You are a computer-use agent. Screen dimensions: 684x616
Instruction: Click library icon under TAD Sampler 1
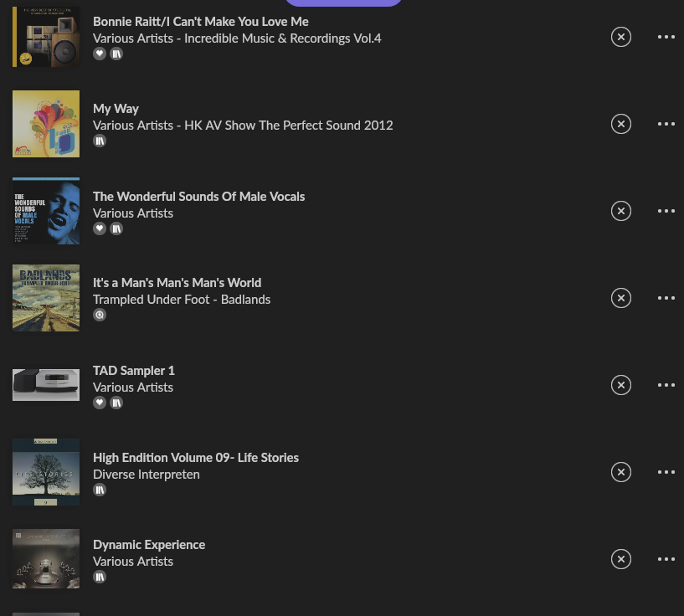tap(116, 403)
